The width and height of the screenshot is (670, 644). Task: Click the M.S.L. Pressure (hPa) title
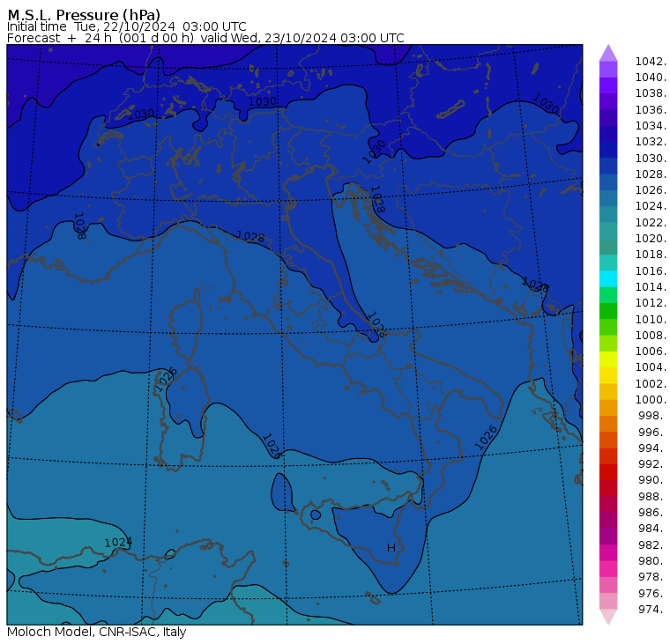pos(84,15)
